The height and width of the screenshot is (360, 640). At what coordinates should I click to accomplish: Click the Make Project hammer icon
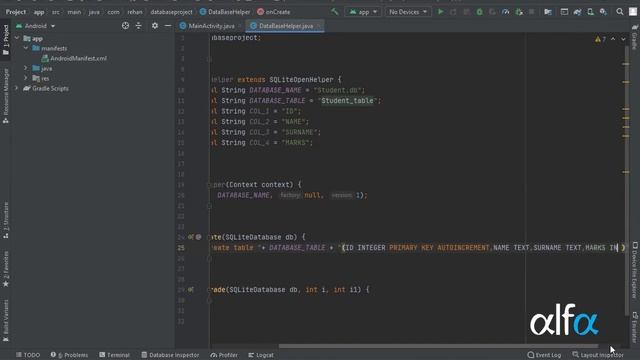tap(335, 12)
